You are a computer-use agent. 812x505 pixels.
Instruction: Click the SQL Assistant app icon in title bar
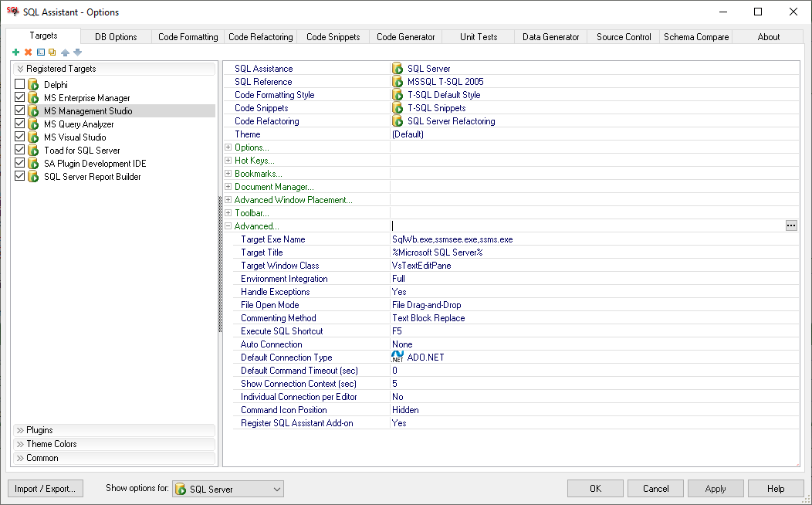click(12, 12)
